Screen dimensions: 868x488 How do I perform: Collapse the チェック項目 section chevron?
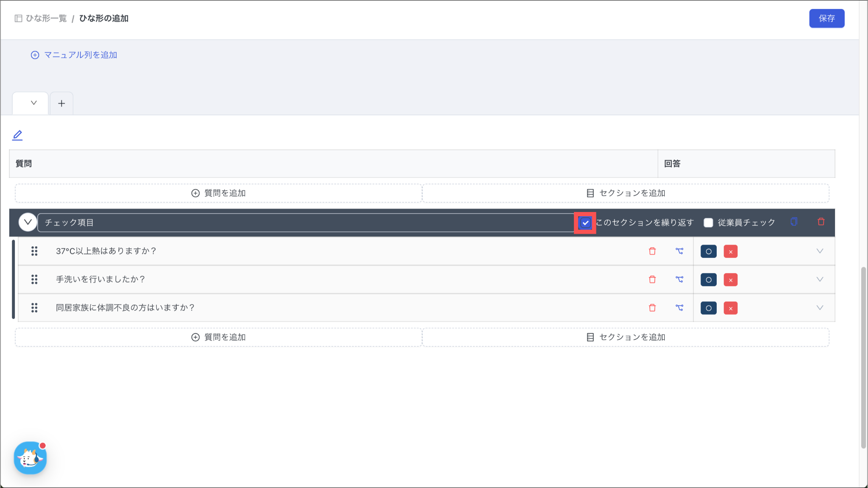point(28,222)
